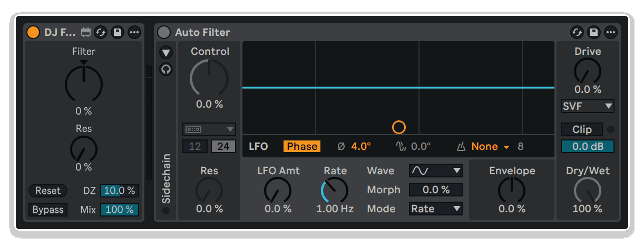The image size is (644, 245).
Task: Click the LFO offset value 0.0°
Action: pyautogui.click(x=421, y=146)
